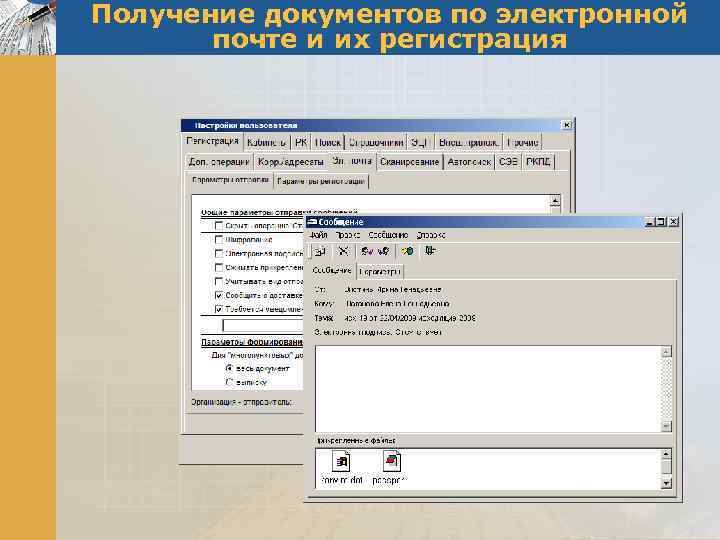
Task: Switch to the Автопоиск sub-tab
Action: 469,162
